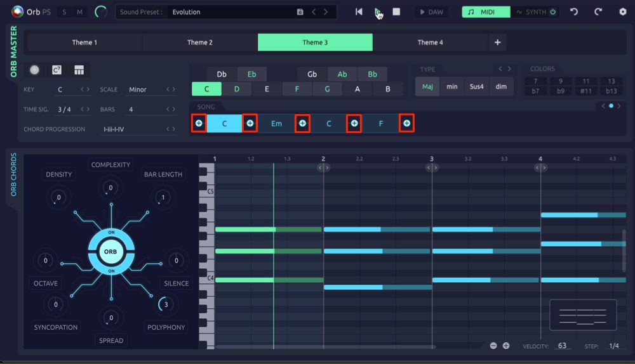Toggle the M button next to Orb logo

click(x=80, y=12)
